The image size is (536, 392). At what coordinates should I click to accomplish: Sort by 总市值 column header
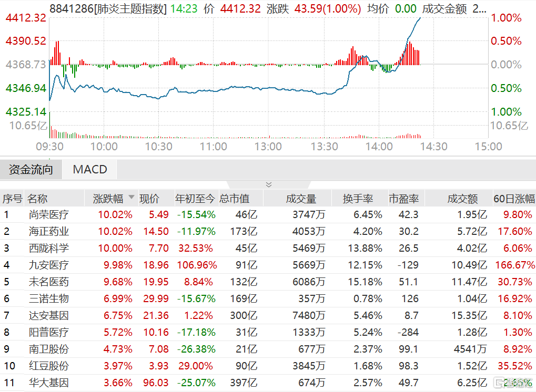click(x=235, y=199)
